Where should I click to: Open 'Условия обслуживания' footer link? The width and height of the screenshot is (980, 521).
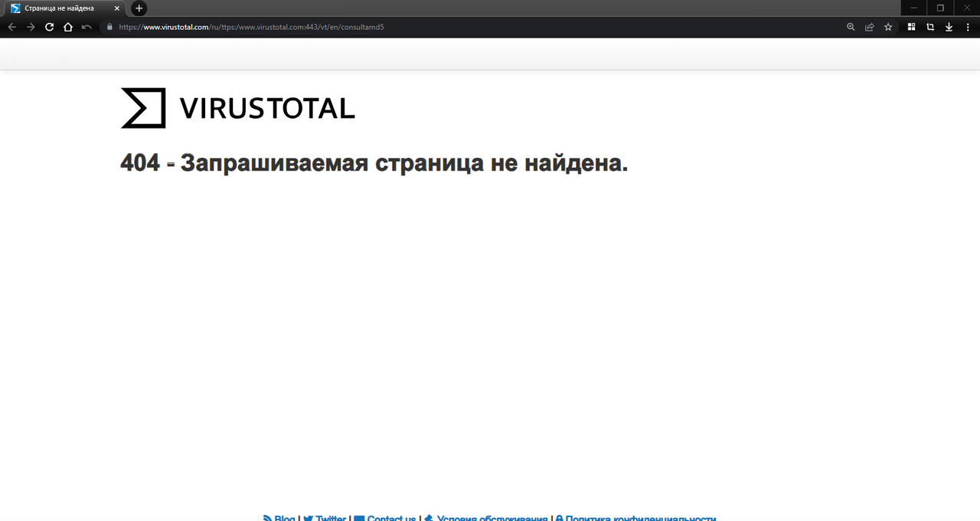486,518
